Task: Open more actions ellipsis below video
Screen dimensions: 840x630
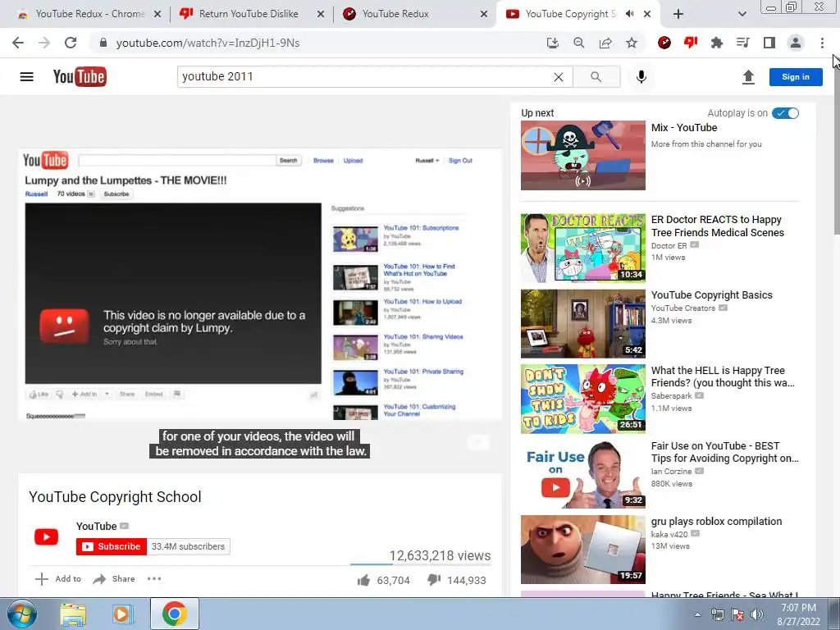Action: coord(154,579)
